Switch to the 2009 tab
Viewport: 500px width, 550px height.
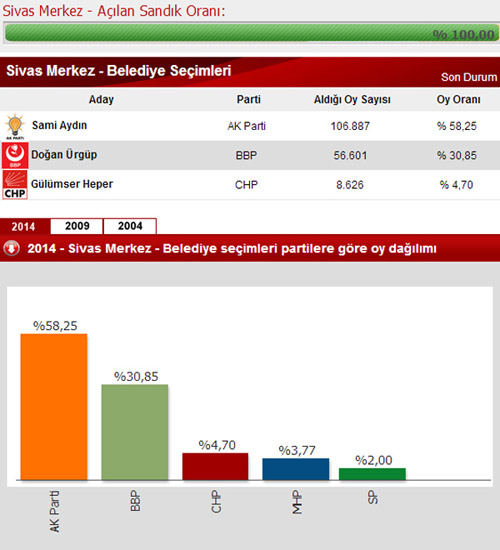[77, 226]
